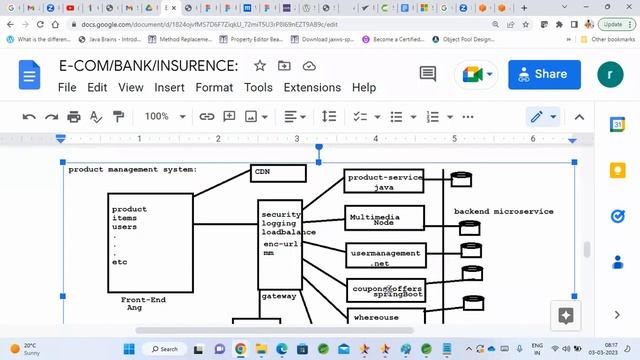This screenshot has width=640, height=360.
Task: Open Contacts in side panel
Action: click(618, 262)
